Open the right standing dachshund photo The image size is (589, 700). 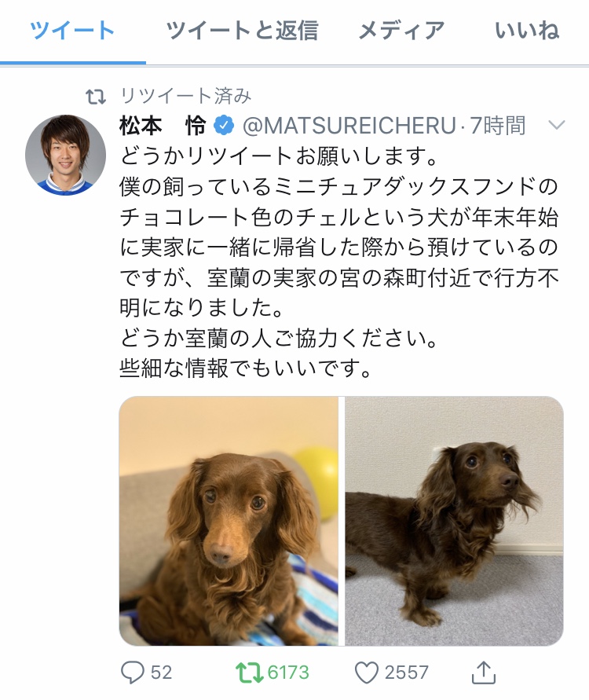pos(454,521)
